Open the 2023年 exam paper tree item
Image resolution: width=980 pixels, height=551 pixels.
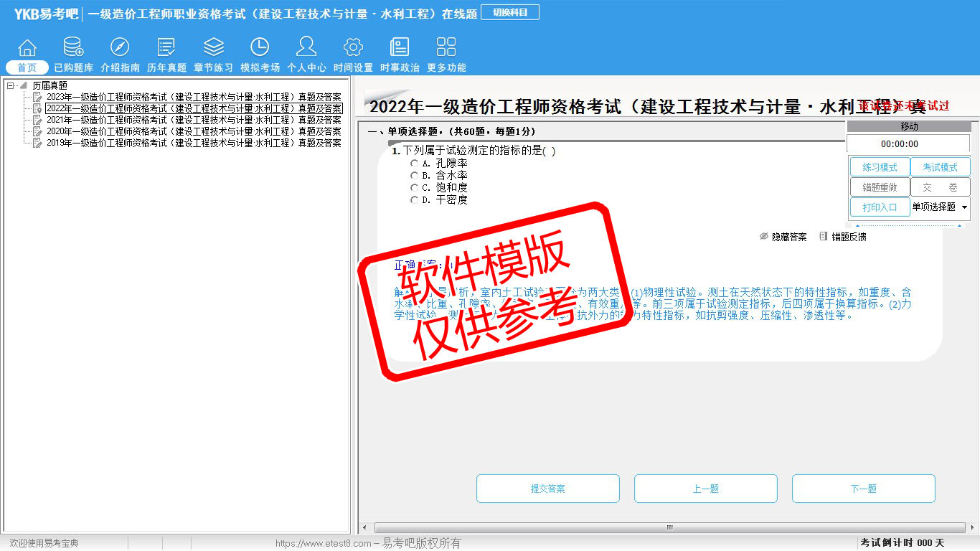[x=193, y=97]
